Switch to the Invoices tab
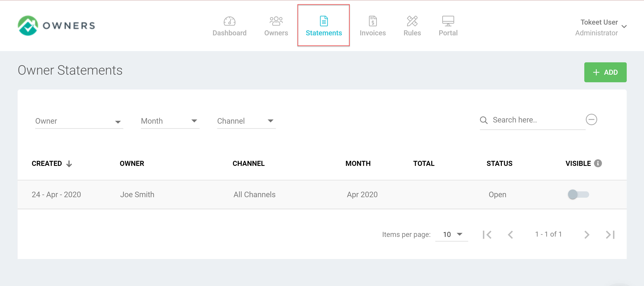 (x=372, y=33)
